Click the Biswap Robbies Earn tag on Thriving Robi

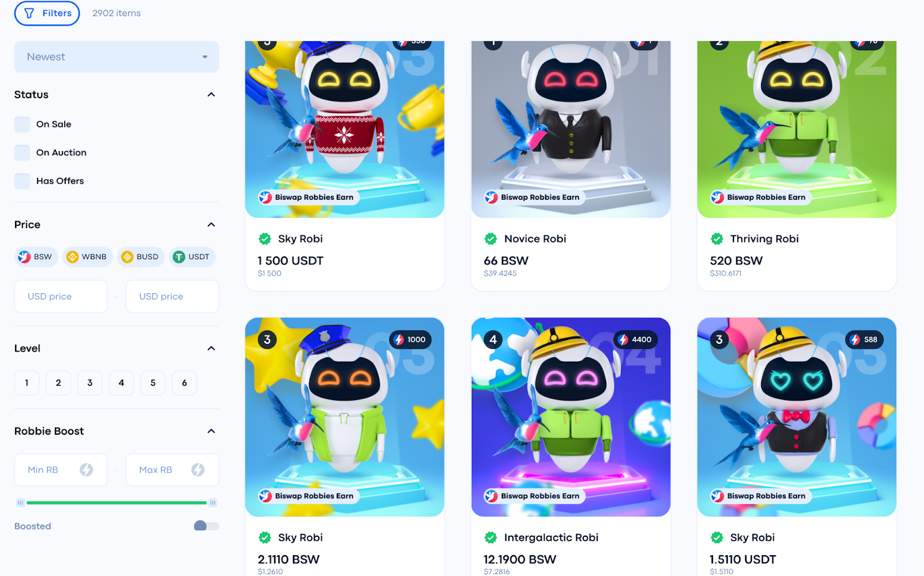(760, 197)
